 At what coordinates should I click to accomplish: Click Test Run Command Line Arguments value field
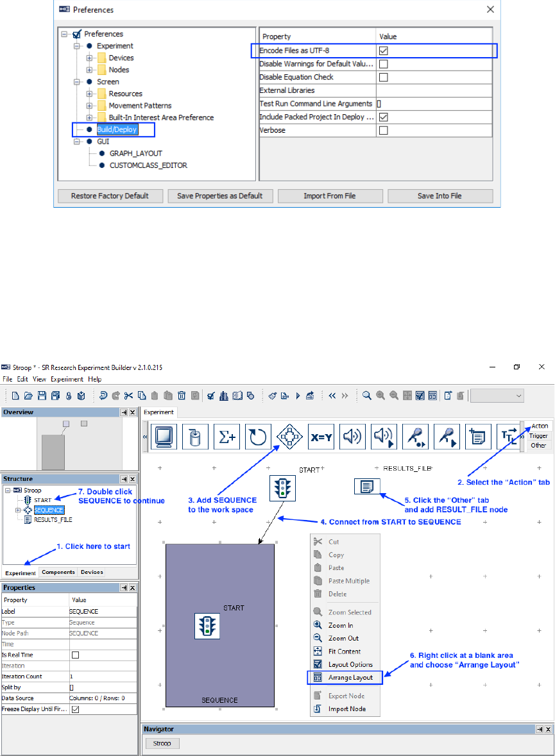tap(434, 104)
